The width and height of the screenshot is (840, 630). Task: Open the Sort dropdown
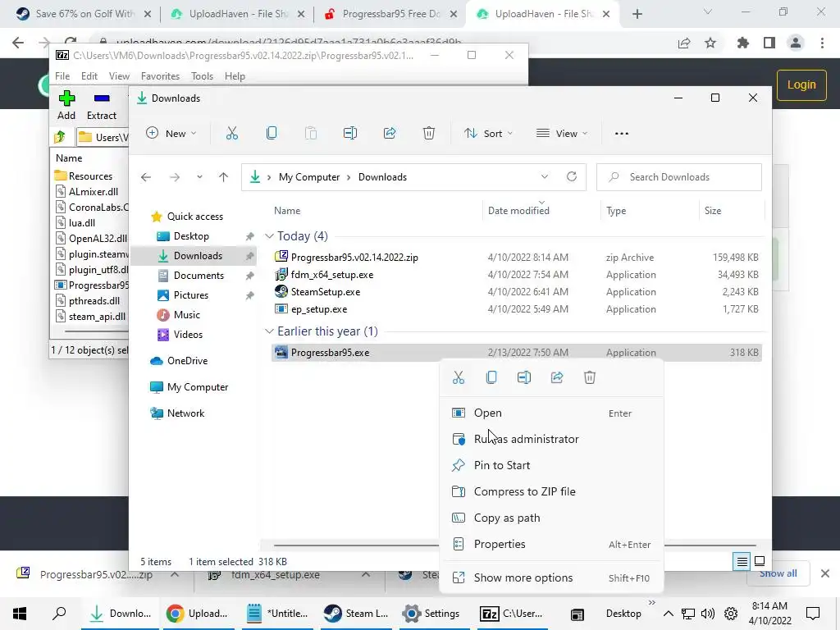(488, 134)
